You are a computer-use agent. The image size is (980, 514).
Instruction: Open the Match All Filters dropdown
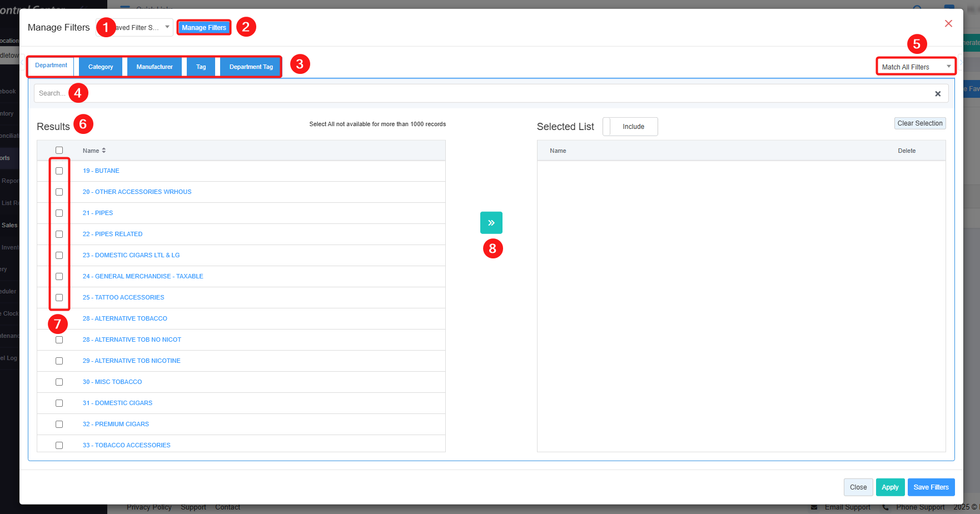pyautogui.click(x=916, y=67)
